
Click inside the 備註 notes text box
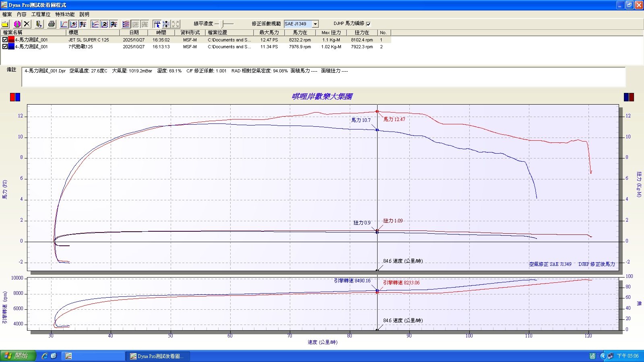coord(322,78)
